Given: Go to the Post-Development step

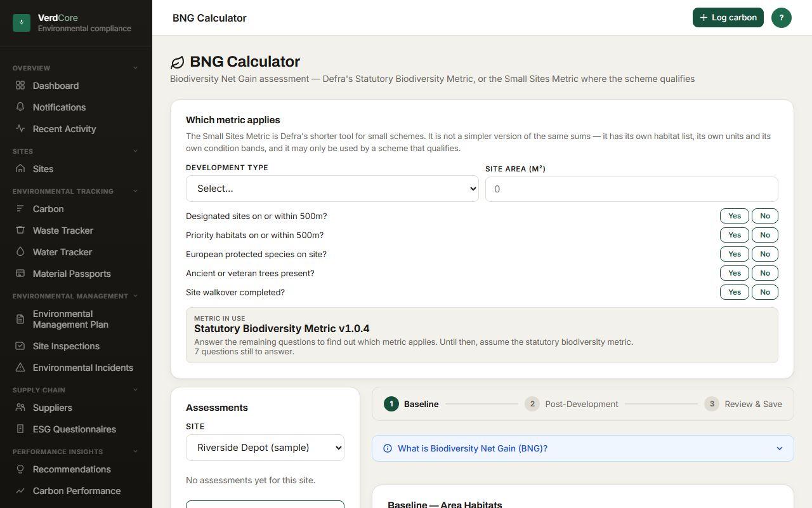Looking at the screenshot, I should pyautogui.click(x=572, y=404).
